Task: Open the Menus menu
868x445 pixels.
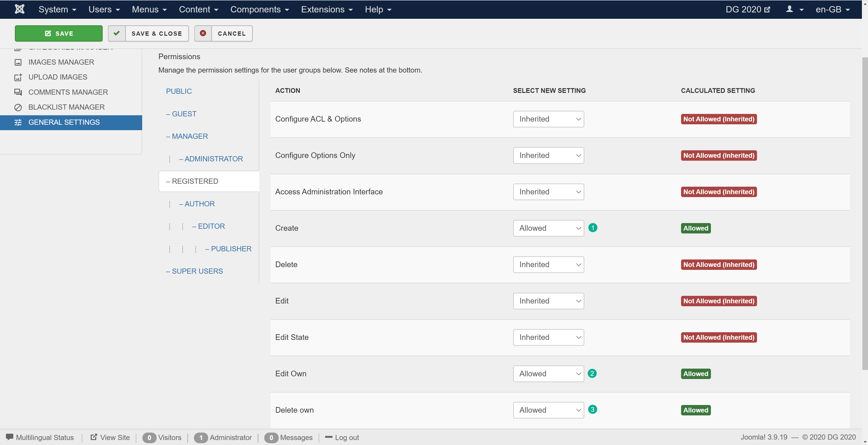Action: click(x=149, y=9)
